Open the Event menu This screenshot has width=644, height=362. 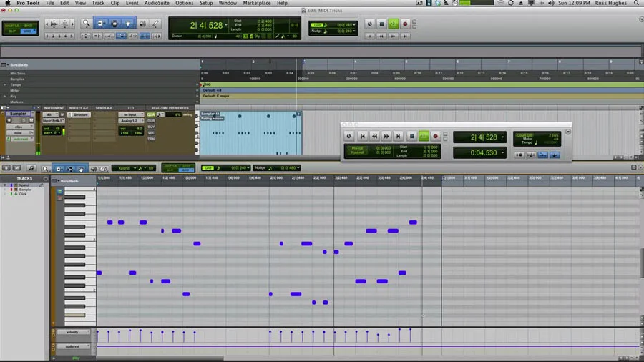pos(132,3)
